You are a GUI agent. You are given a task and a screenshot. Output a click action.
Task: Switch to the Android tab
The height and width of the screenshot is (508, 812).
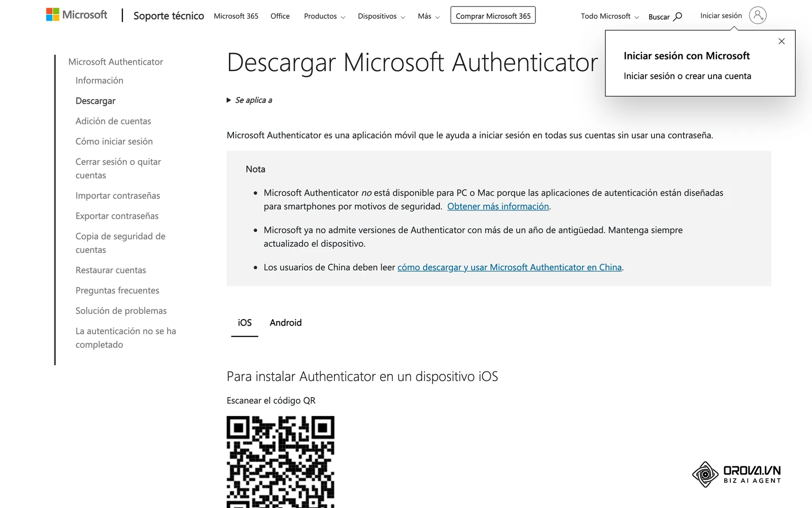pos(286,323)
